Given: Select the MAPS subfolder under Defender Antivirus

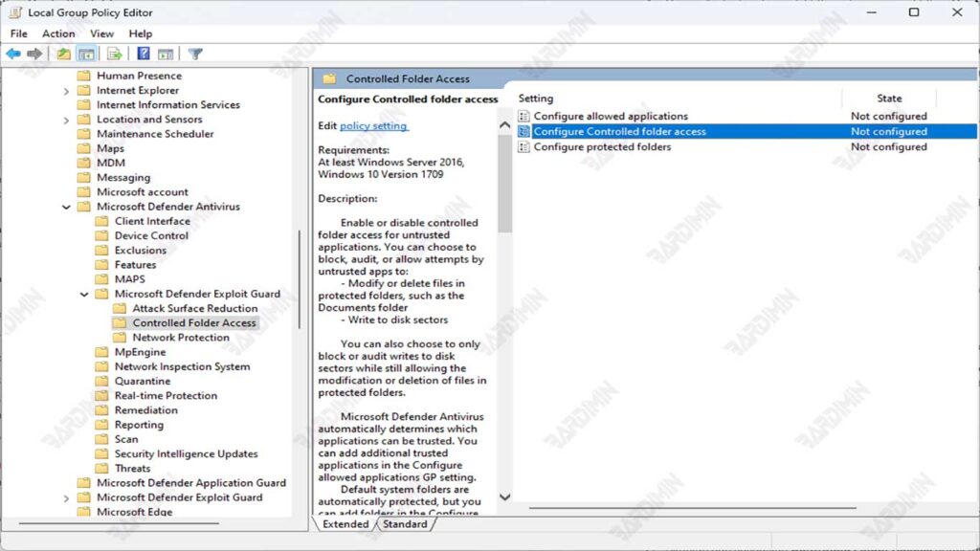Looking at the screenshot, I should point(129,279).
